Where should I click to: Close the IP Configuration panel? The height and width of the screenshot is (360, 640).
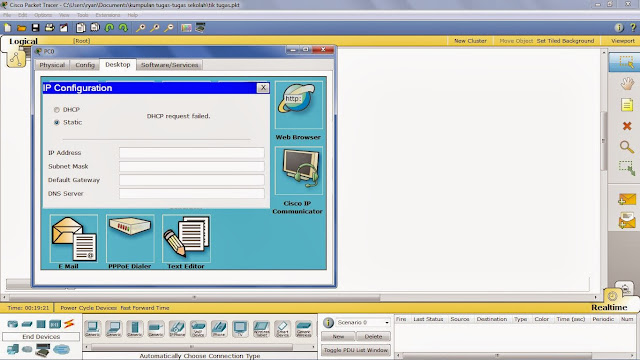point(263,88)
